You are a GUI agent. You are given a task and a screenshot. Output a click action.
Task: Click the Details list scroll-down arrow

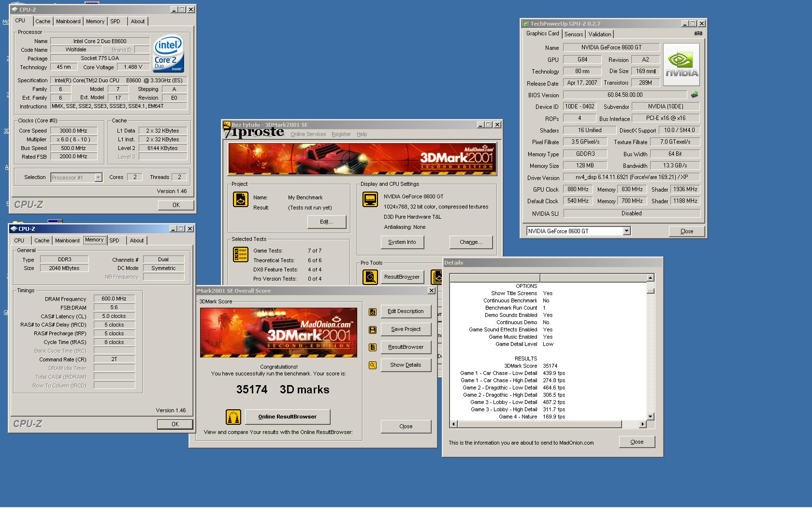[650, 417]
